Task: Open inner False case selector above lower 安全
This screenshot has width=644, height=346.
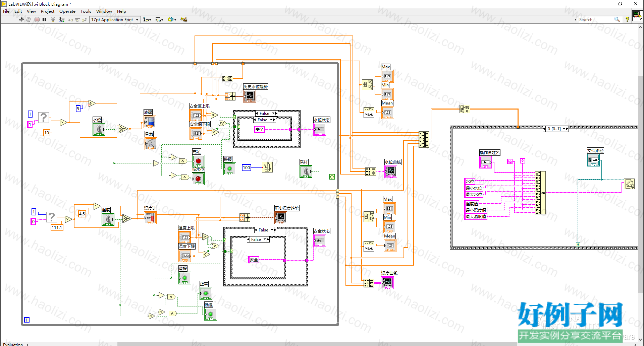Action: click(x=258, y=239)
